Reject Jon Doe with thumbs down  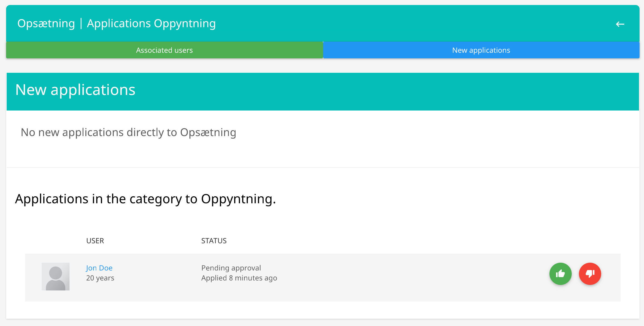[x=590, y=274]
